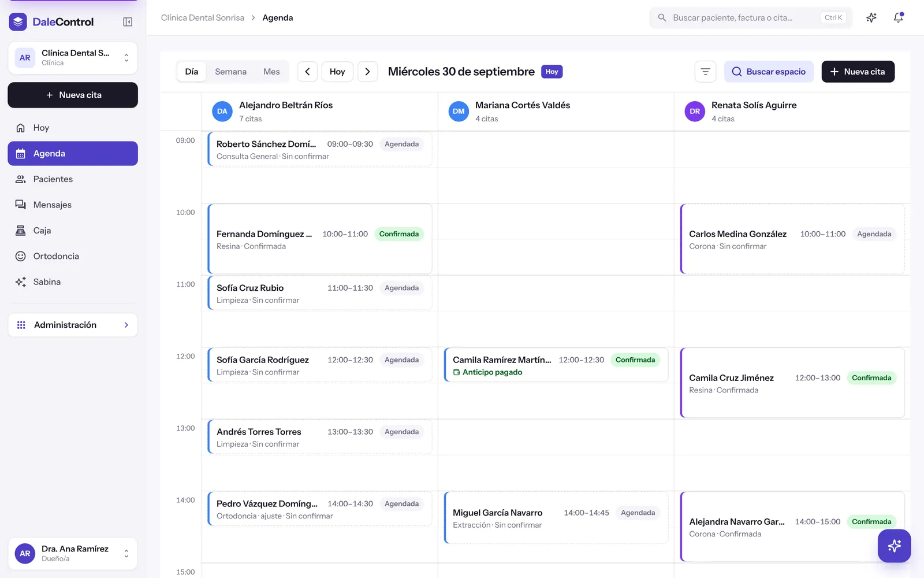Image resolution: width=924 pixels, height=578 pixels.
Task: Collapse the sidebar panel icon
Action: (128, 22)
